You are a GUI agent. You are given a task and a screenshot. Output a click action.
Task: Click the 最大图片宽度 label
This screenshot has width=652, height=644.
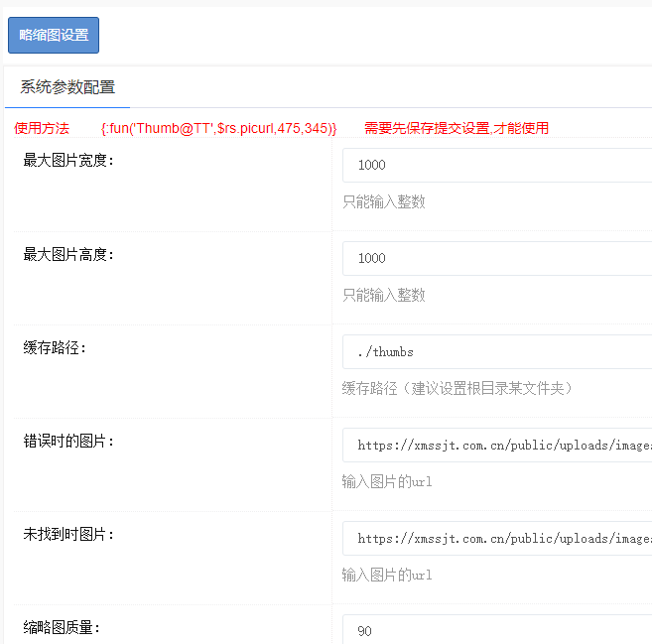(x=69, y=161)
